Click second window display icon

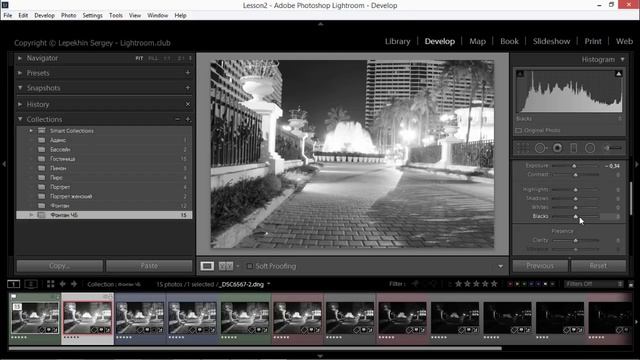click(31, 284)
